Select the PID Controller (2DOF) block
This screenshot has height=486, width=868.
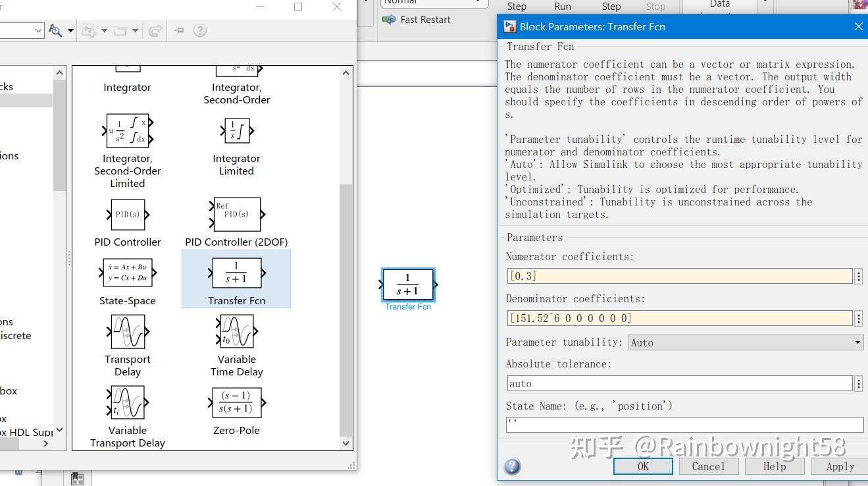point(236,214)
